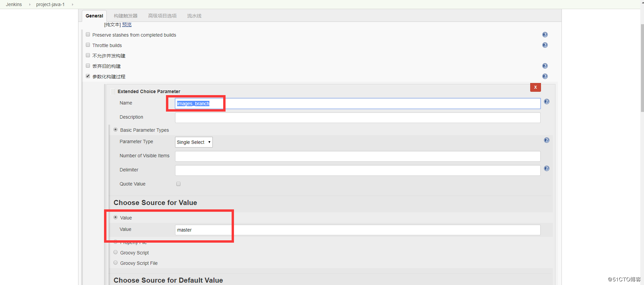
Task: Enable Preserve stashes from completed builds
Action: pos(88,34)
